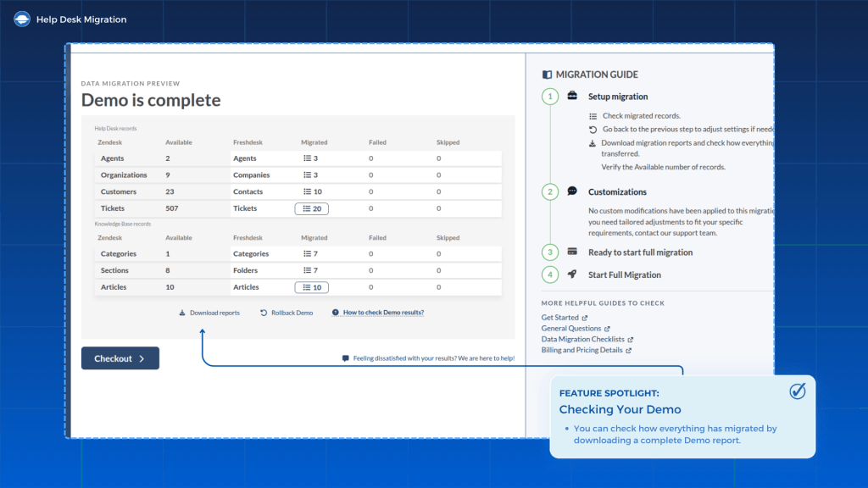The width and height of the screenshot is (868, 488).
Task: Click the Start Full Migration rocket icon
Action: 572,274
